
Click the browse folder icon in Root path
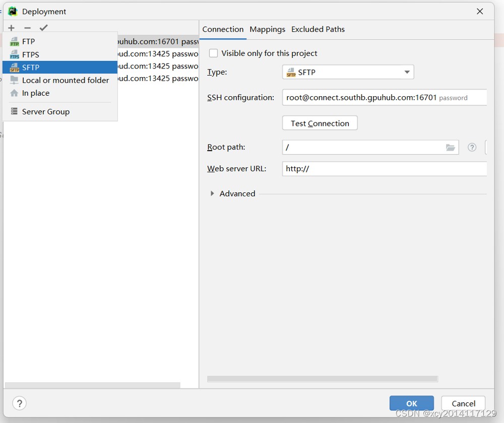[x=450, y=148]
